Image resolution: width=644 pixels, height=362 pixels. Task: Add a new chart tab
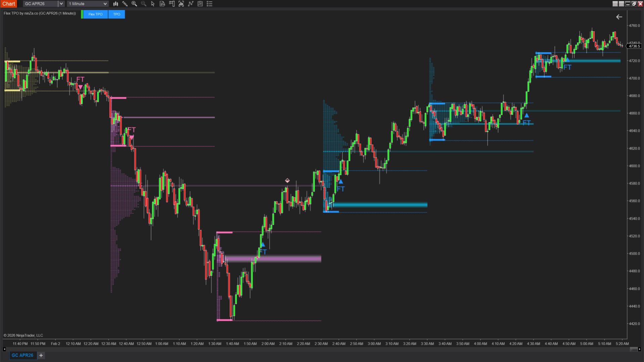pos(41,355)
